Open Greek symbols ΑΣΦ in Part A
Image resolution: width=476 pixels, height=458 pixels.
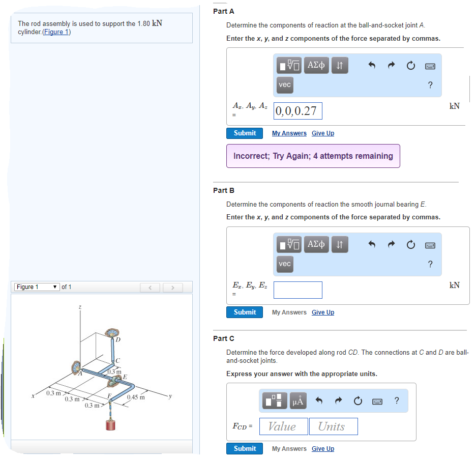point(317,65)
